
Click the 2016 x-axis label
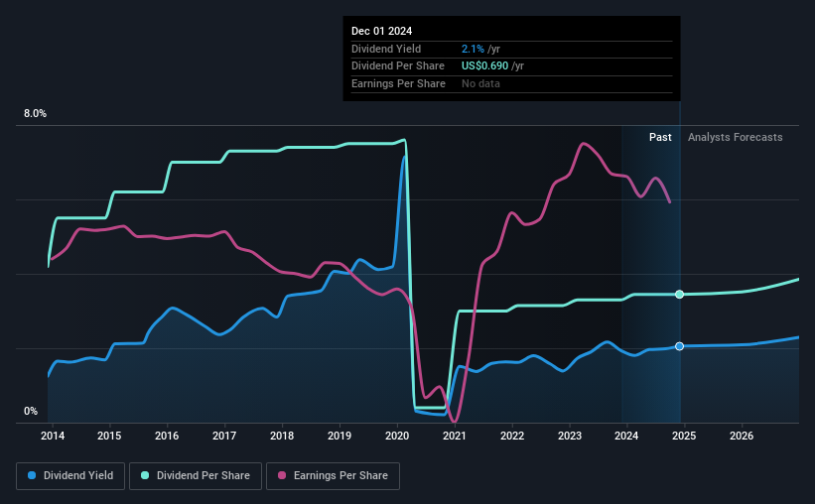pyautogui.click(x=167, y=436)
